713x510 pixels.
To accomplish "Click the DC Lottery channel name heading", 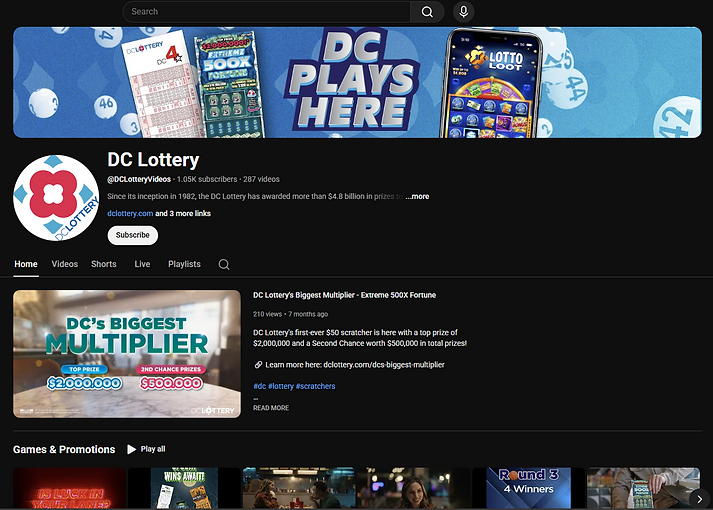I will 153,160.
